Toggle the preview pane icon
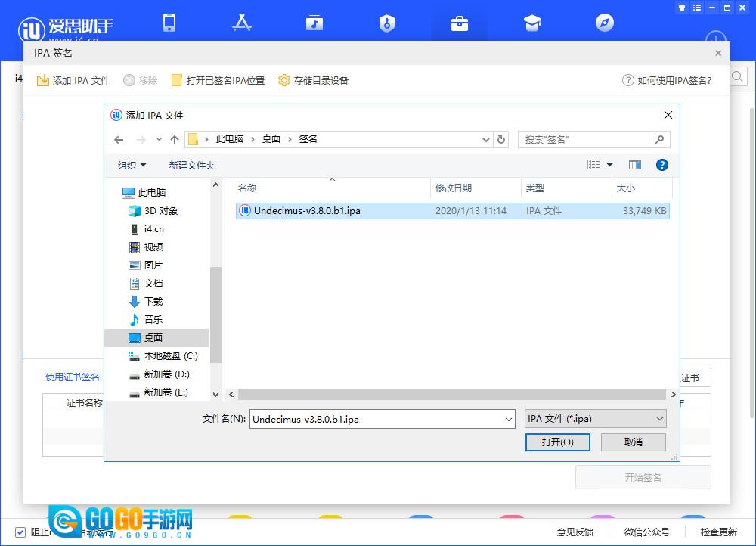756x546 pixels. pyautogui.click(x=635, y=165)
